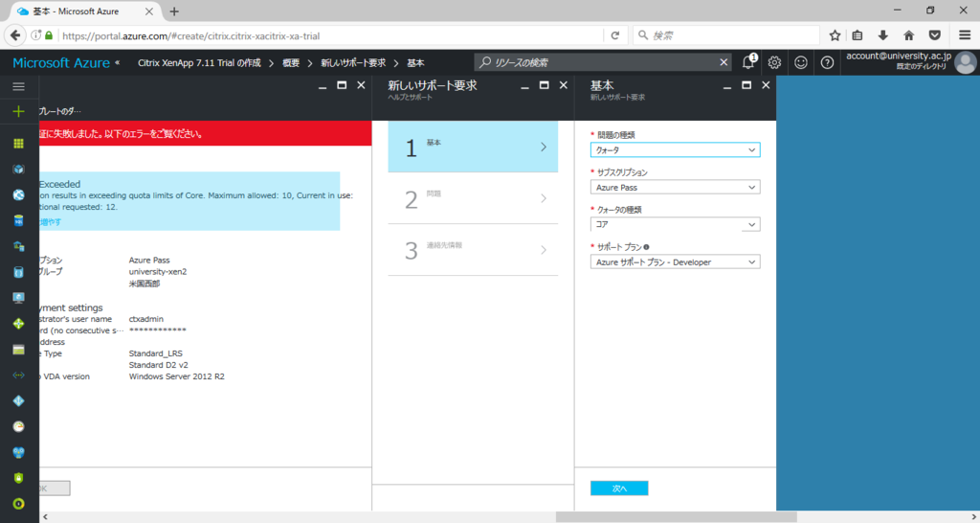Select step 3 連絡先情報
This screenshot has height=523, width=980.
tap(473, 250)
